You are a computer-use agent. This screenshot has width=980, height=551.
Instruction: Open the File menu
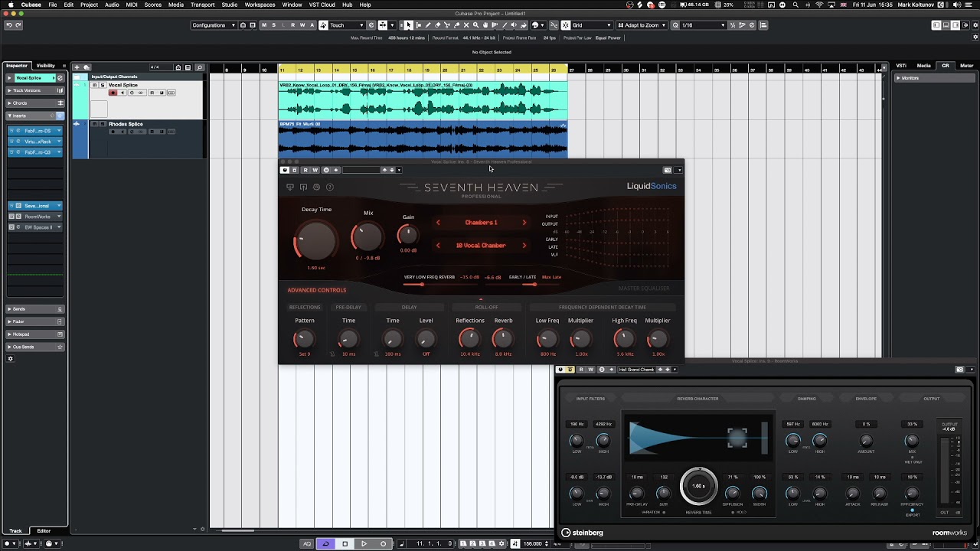(52, 5)
